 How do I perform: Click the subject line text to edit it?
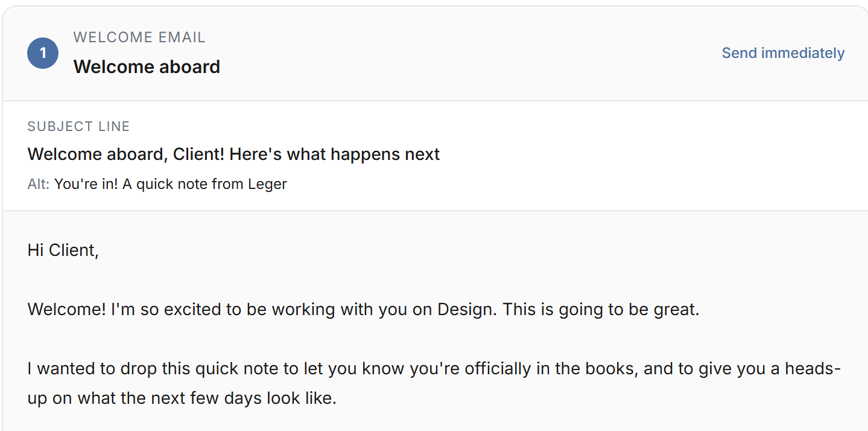tap(233, 154)
